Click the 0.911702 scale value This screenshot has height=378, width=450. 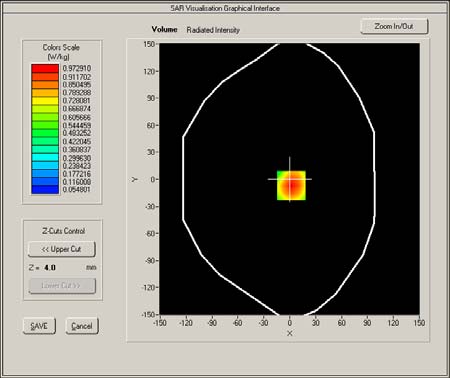click(x=77, y=77)
